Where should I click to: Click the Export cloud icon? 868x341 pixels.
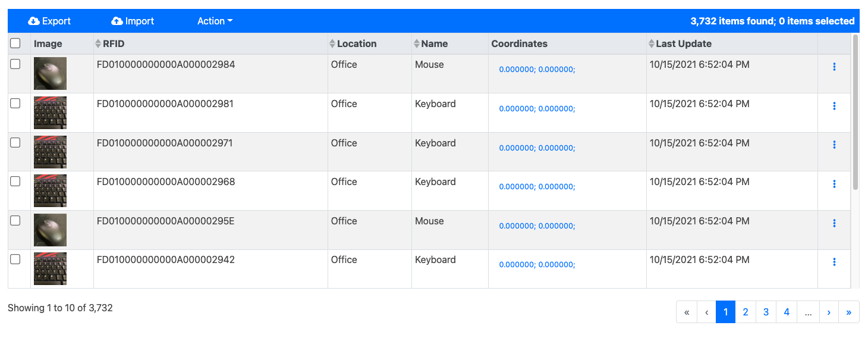pos(34,21)
